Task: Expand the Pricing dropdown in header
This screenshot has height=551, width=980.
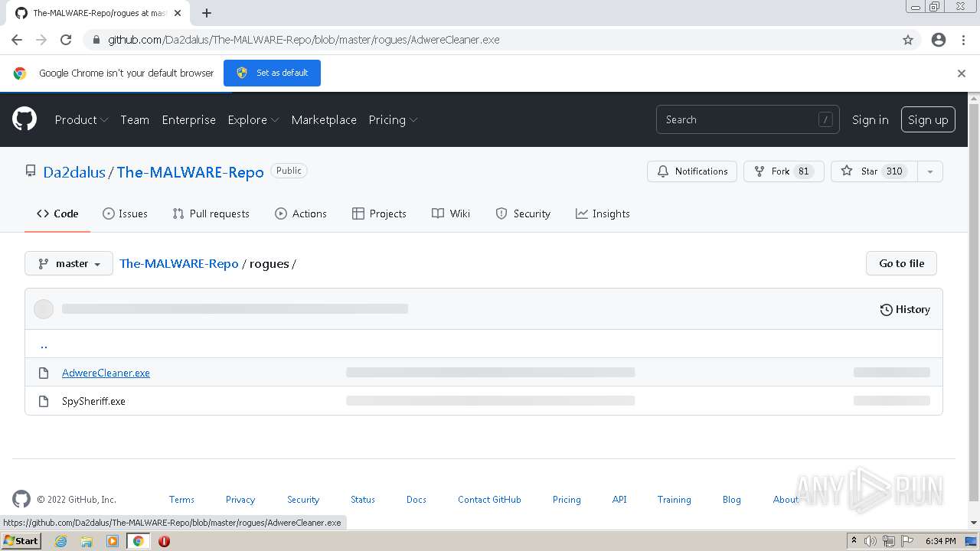Action: pyautogui.click(x=393, y=119)
